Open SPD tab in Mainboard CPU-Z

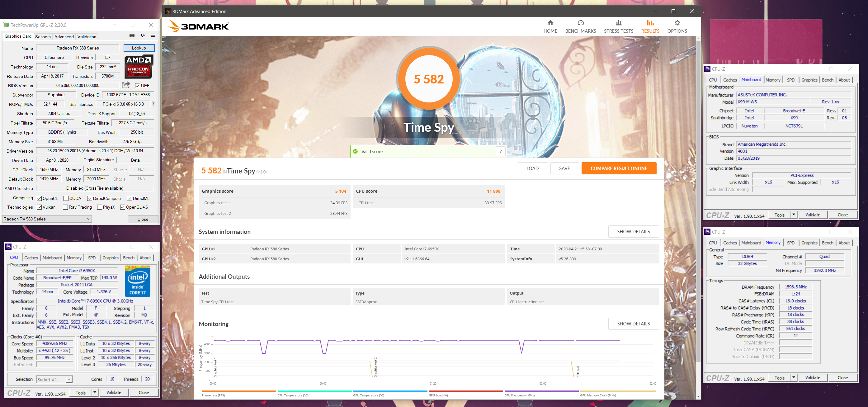[790, 80]
